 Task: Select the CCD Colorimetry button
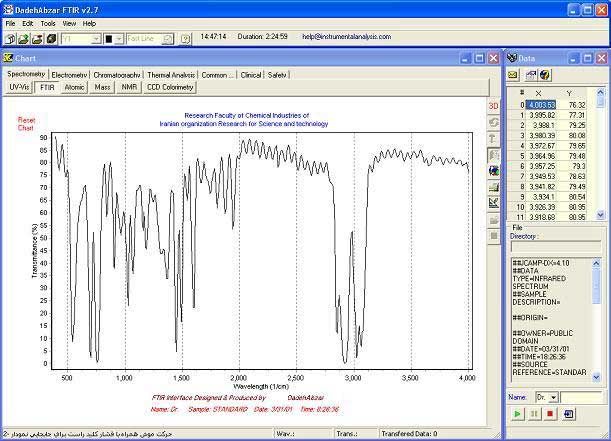(x=170, y=87)
